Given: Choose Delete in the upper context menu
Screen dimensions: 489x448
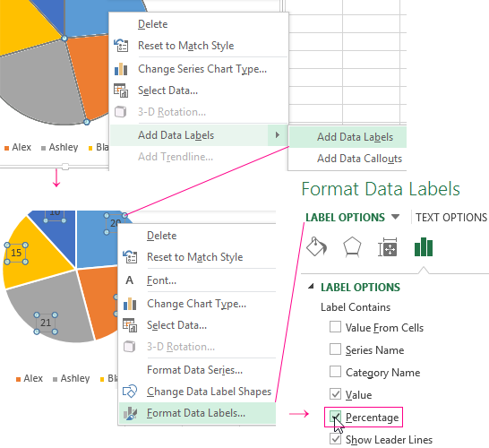Looking at the screenshot, I should coord(153,24).
